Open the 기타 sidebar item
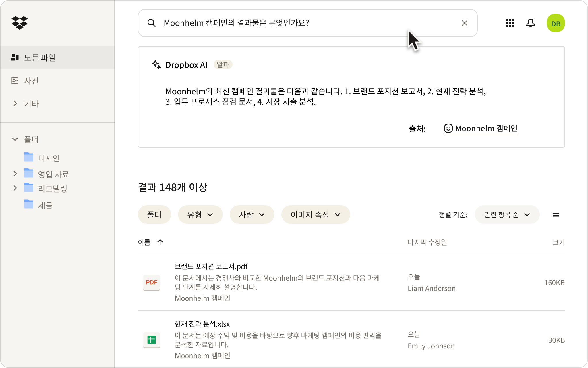 click(x=31, y=103)
